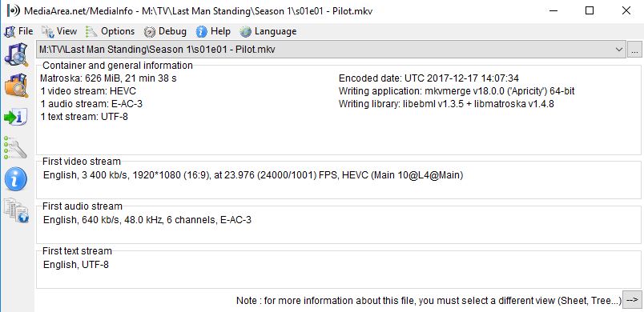The width and height of the screenshot is (644, 312).
Task: Open the Language menu
Action: [x=268, y=31]
